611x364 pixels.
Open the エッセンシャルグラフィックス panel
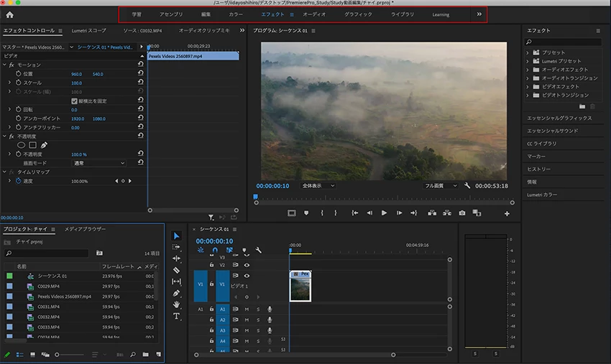click(559, 118)
